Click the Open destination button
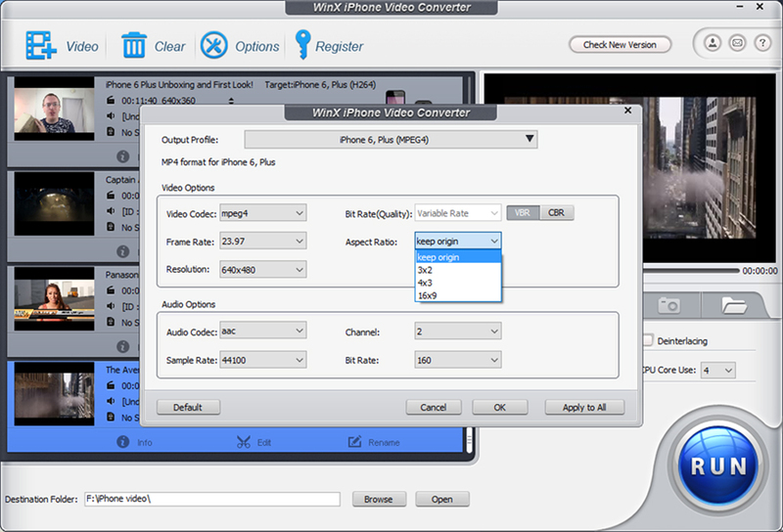 (442, 499)
